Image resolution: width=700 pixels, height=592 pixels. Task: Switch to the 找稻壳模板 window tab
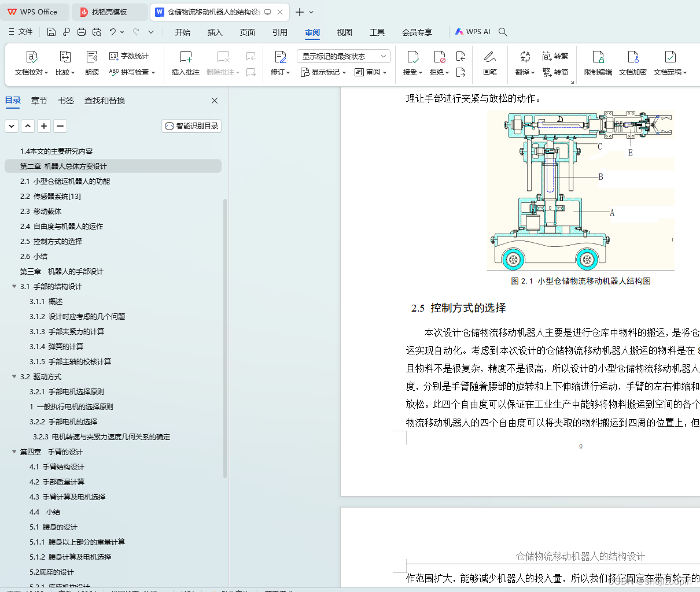[109, 12]
